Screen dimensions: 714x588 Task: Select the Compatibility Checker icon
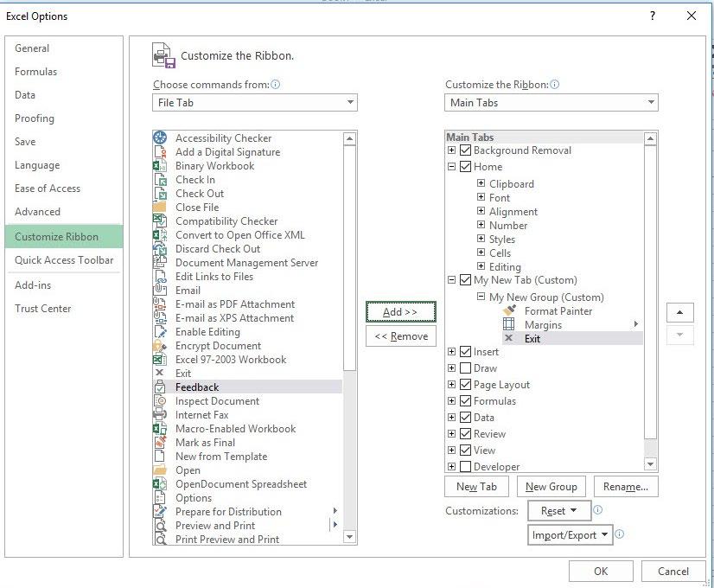click(160, 220)
